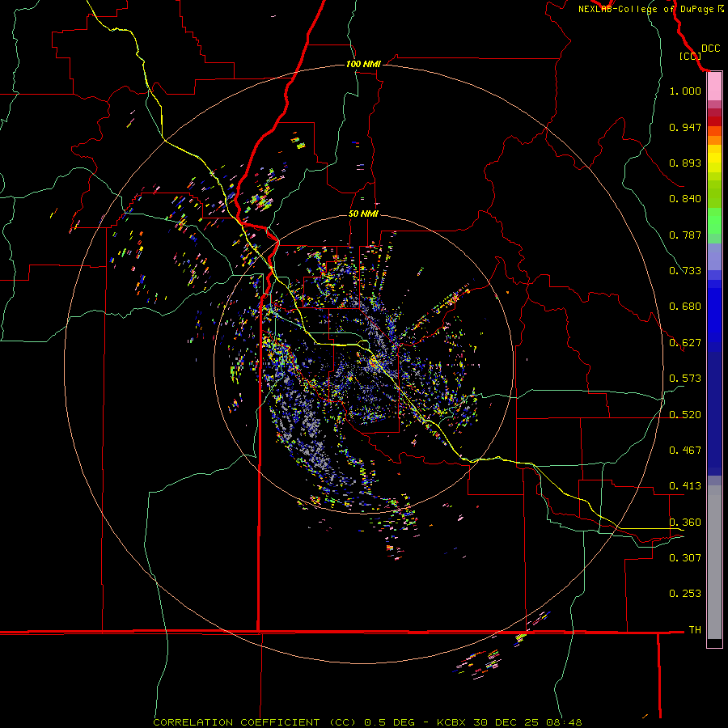Click the 0.307 legend value
This screenshot has width=728, height=728.
(685, 558)
